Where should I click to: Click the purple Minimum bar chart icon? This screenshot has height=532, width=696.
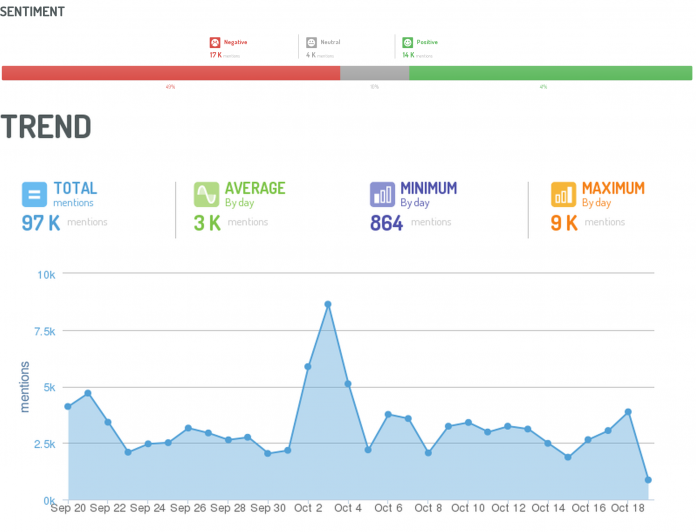(x=382, y=194)
